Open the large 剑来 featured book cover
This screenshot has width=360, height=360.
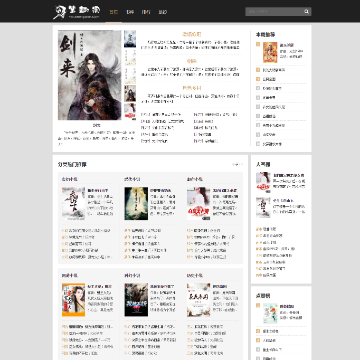90,75
